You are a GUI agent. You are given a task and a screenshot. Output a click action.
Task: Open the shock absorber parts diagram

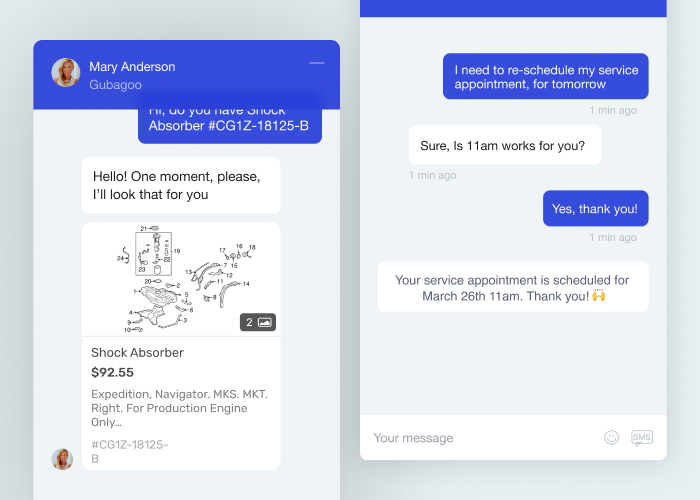pyautogui.click(x=181, y=279)
